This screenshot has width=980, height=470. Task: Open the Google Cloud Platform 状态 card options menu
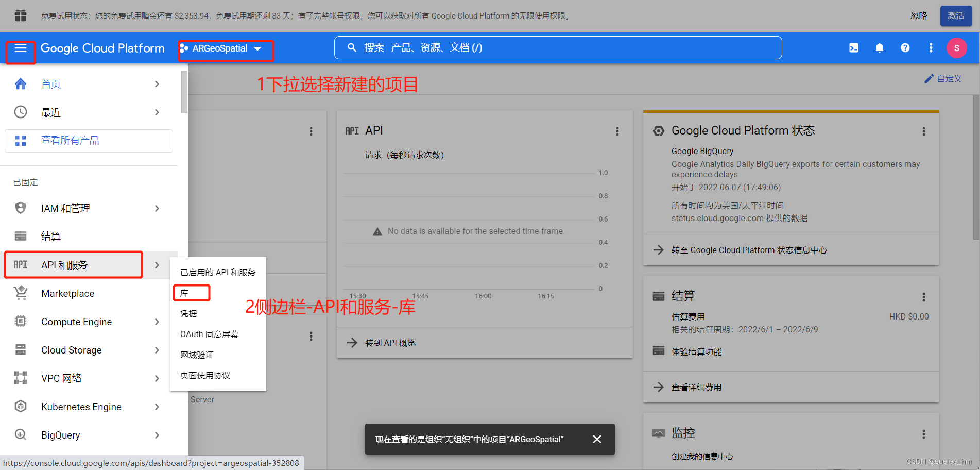pos(924,131)
